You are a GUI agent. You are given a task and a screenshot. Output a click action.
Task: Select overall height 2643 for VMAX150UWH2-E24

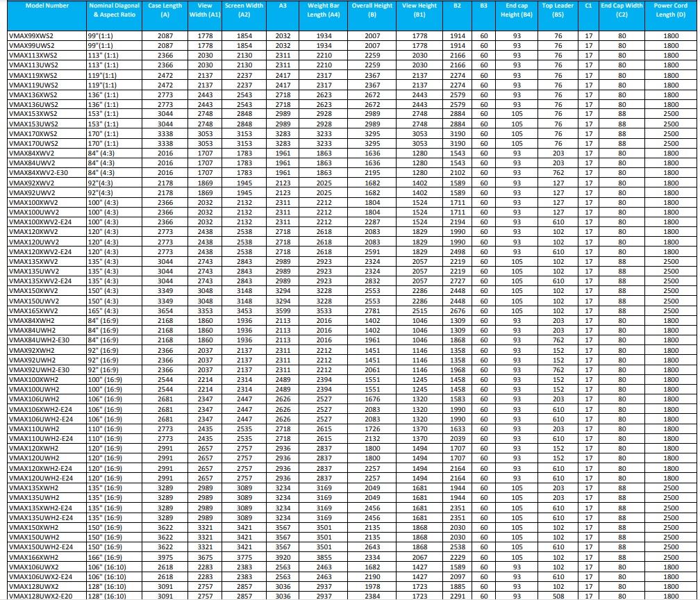[x=372, y=547]
